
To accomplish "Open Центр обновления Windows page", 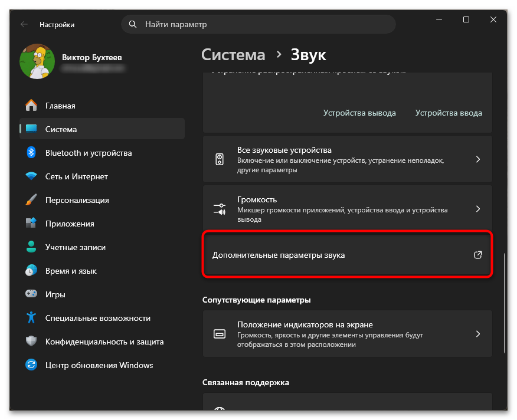I will tap(102, 365).
